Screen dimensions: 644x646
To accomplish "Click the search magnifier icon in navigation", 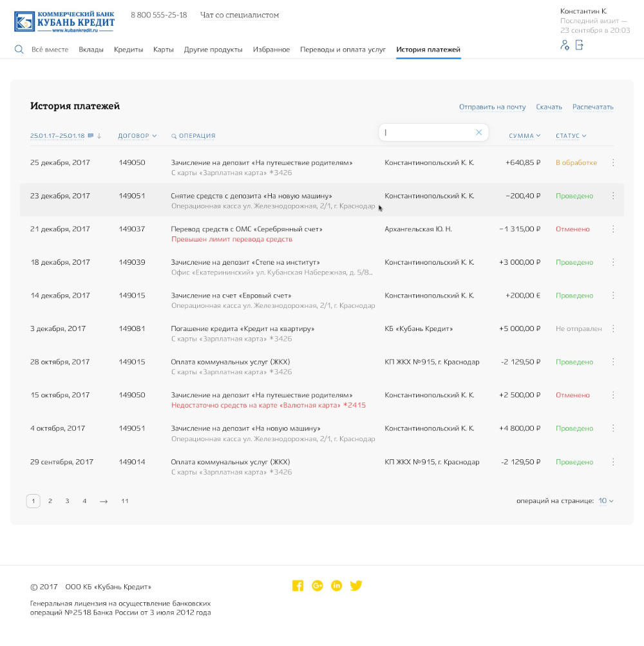I will (x=19, y=50).
